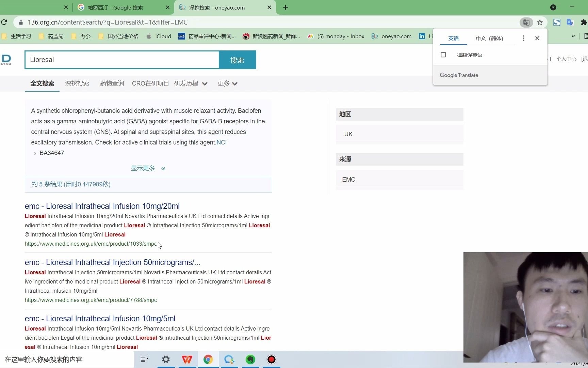Select the 中文（简体）tab in translate popup

click(489, 39)
